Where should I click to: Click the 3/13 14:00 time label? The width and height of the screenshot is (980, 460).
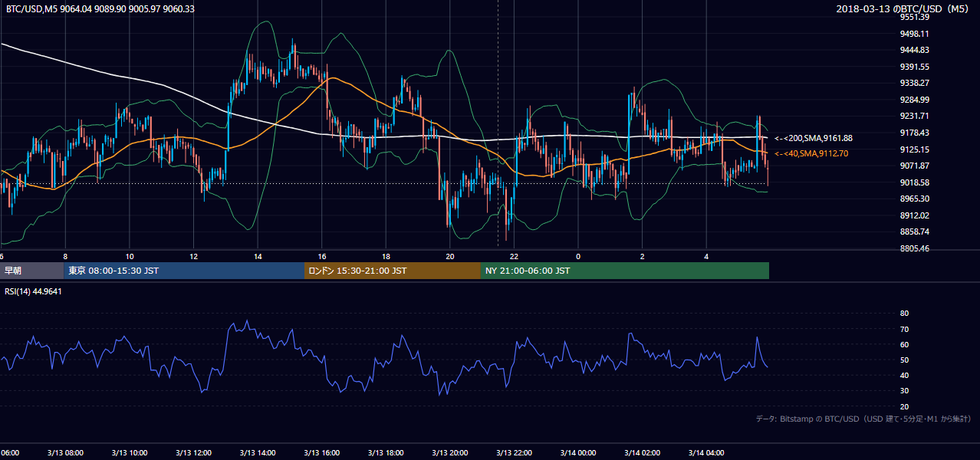pyautogui.click(x=257, y=453)
